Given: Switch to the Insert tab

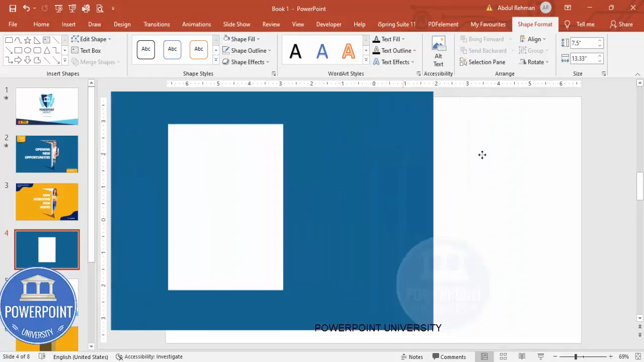Looking at the screenshot, I should point(69,24).
